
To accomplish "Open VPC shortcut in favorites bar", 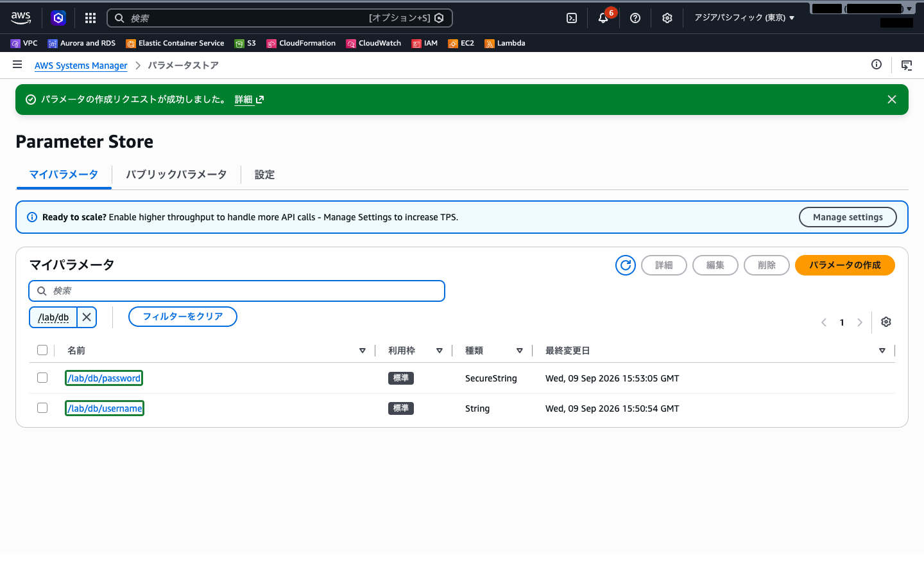I will click(x=24, y=43).
